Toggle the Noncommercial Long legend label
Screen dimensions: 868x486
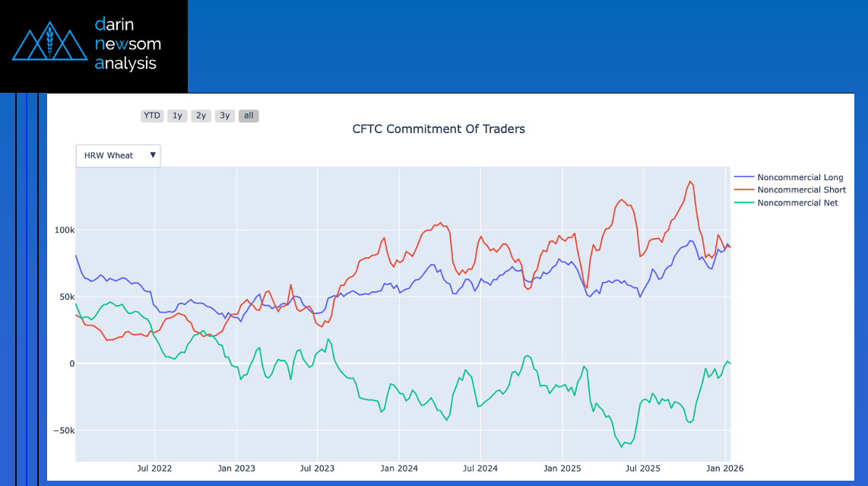(800, 178)
